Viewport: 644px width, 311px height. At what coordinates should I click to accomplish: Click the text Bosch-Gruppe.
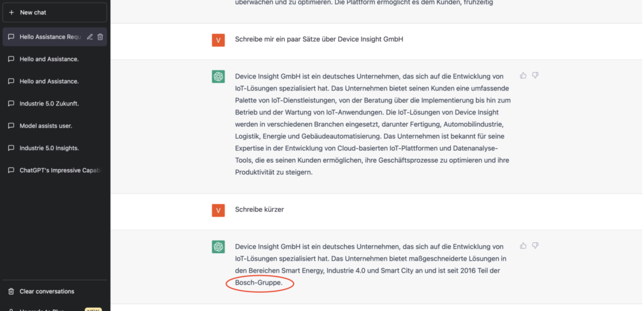258,283
